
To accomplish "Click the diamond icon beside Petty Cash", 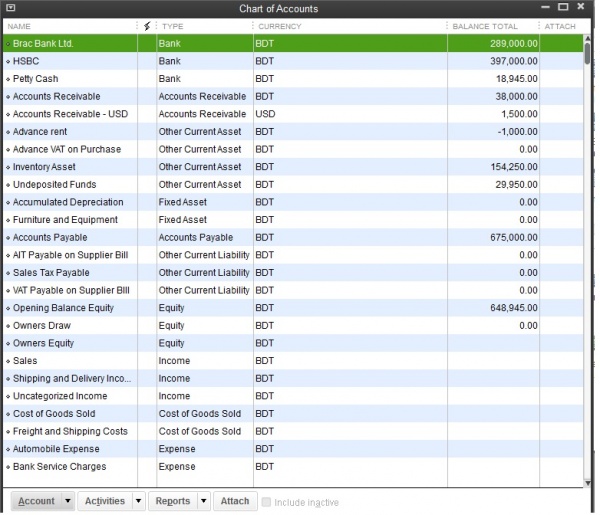I will [x=8, y=79].
